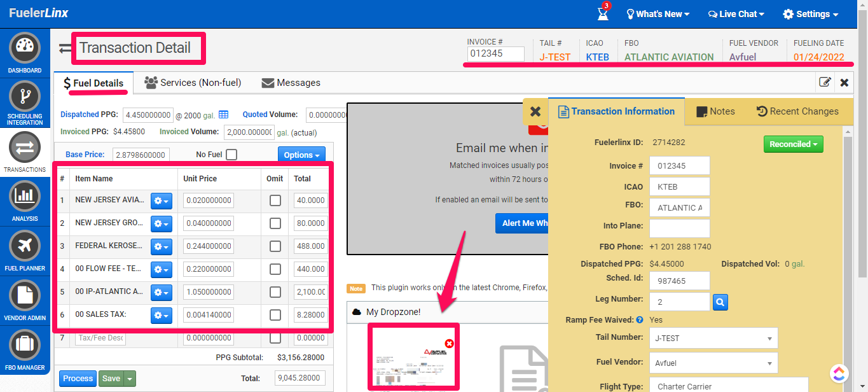868x392 pixels.
Task: Click the FuelerLinx logo
Action: [39, 13]
